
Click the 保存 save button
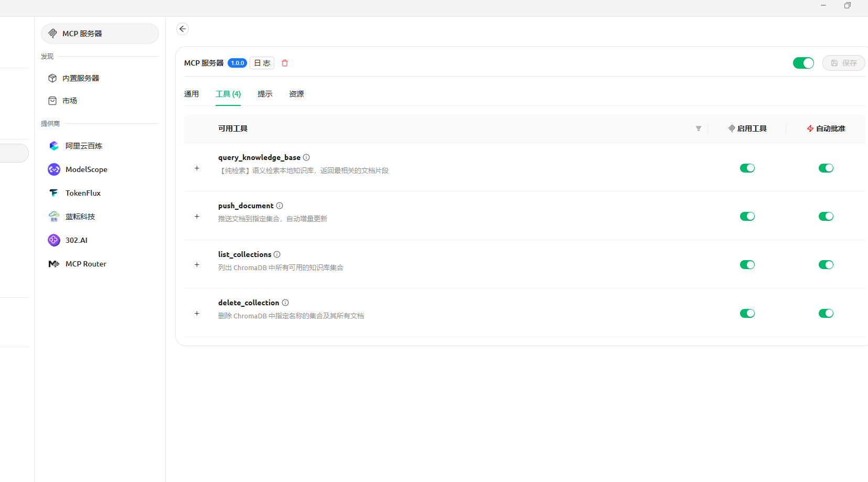point(843,63)
